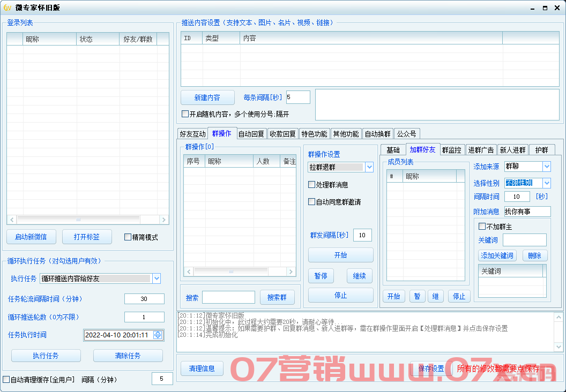The width and height of the screenshot is (566, 392).
Task: Switch to the 特色功能 tab
Action: coord(314,133)
